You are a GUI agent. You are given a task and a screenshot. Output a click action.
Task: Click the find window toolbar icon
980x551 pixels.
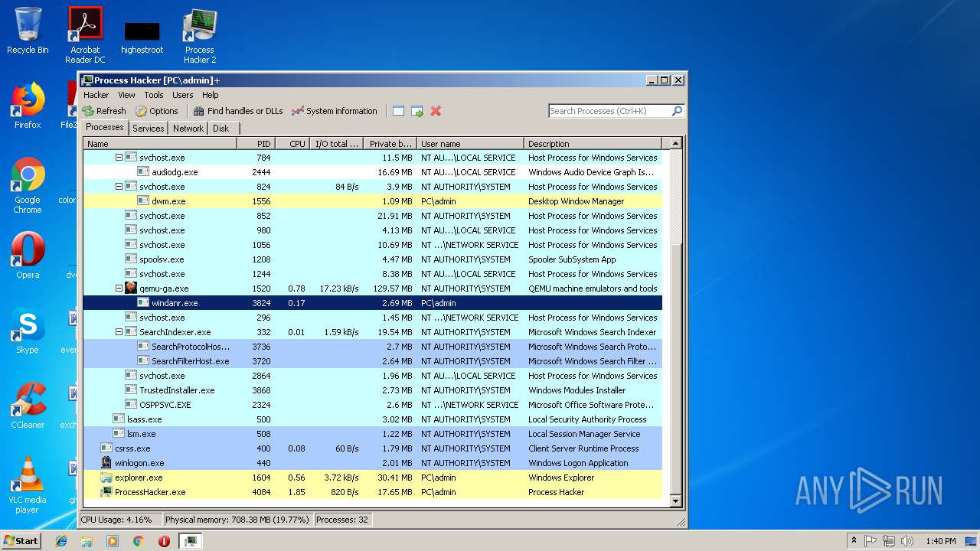[398, 111]
